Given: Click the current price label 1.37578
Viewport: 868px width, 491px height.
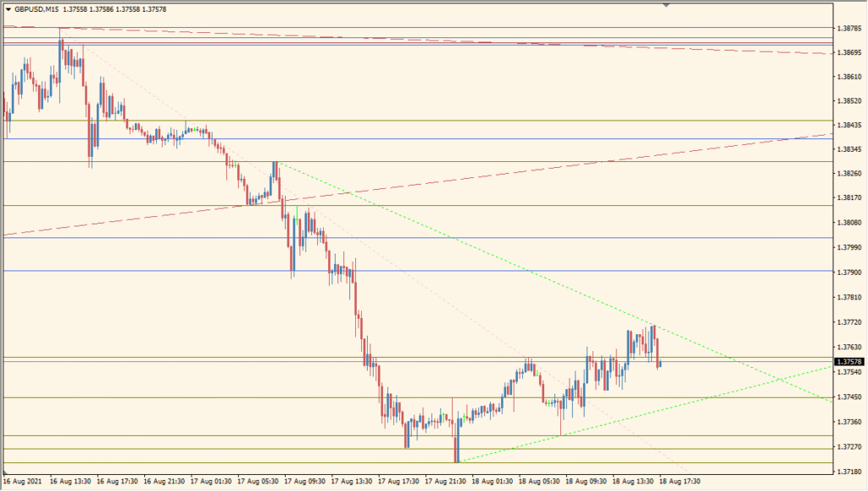Looking at the screenshot, I should 849,362.
